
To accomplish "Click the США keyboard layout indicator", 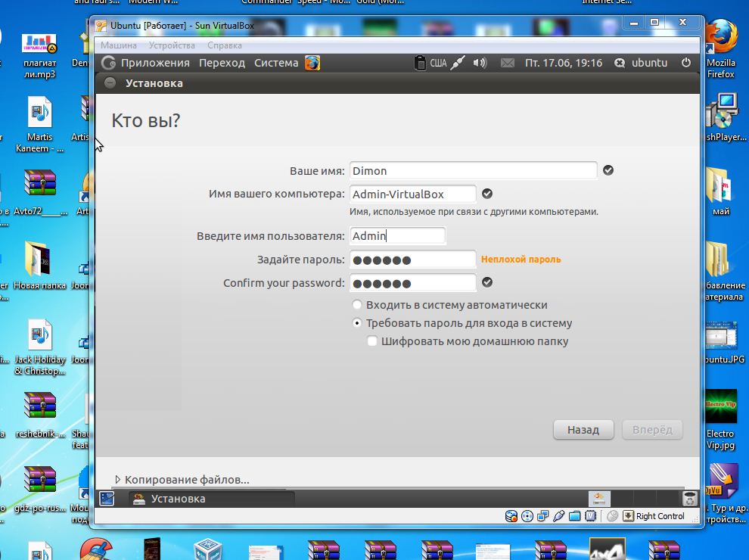I will tap(437, 63).
